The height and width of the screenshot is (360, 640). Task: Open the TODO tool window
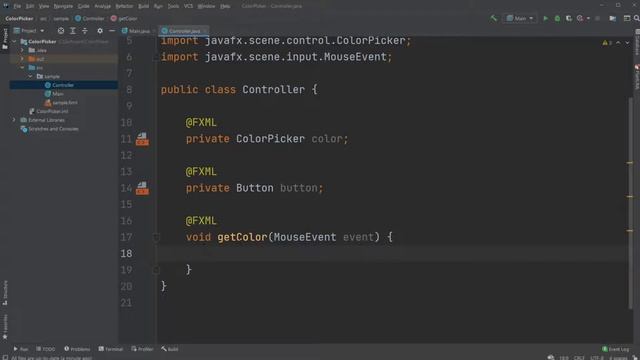[x=46, y=349]
